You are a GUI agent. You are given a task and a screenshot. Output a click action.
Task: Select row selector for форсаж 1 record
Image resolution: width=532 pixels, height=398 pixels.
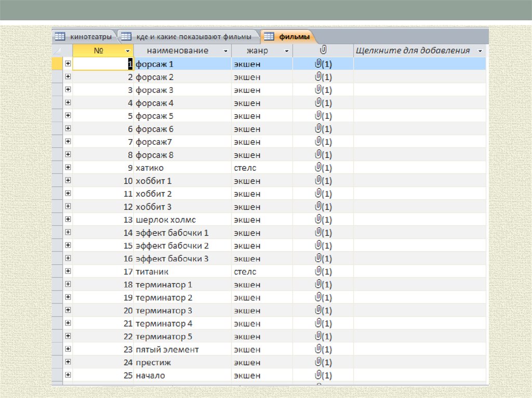pyautogui.click(x=57, y=63)
